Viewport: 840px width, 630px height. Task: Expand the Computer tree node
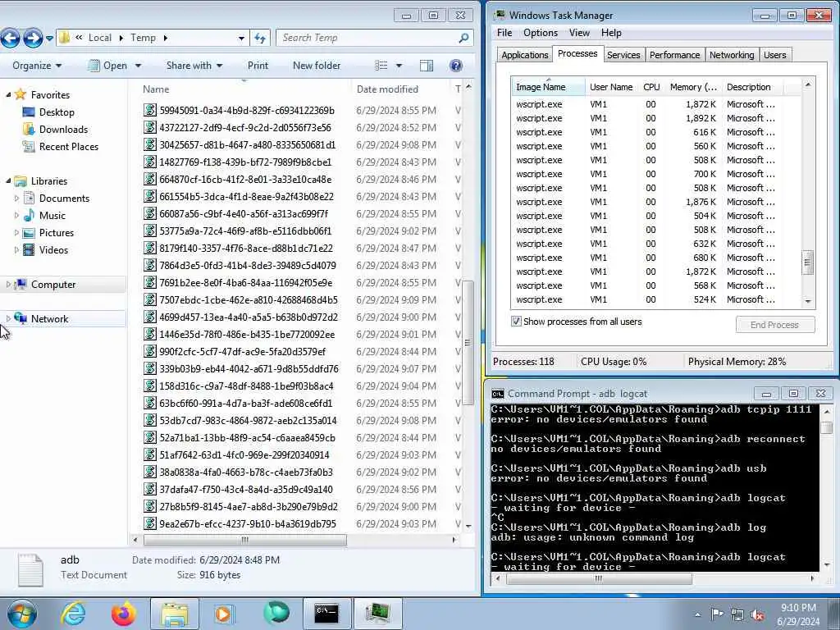click(8, 285)
